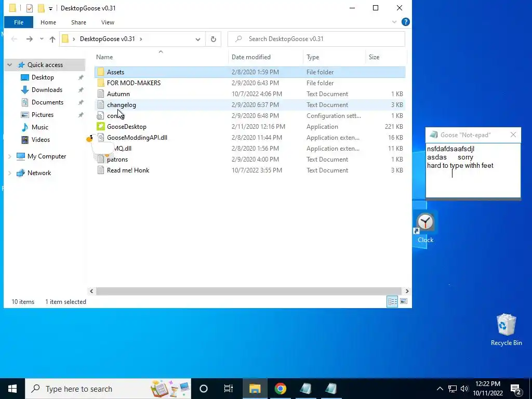The image size is (532, 399).
Task: Click the DesktopGoose v0.31 breadcrumb
Action: pyautogui.click(x=107, y=39)
